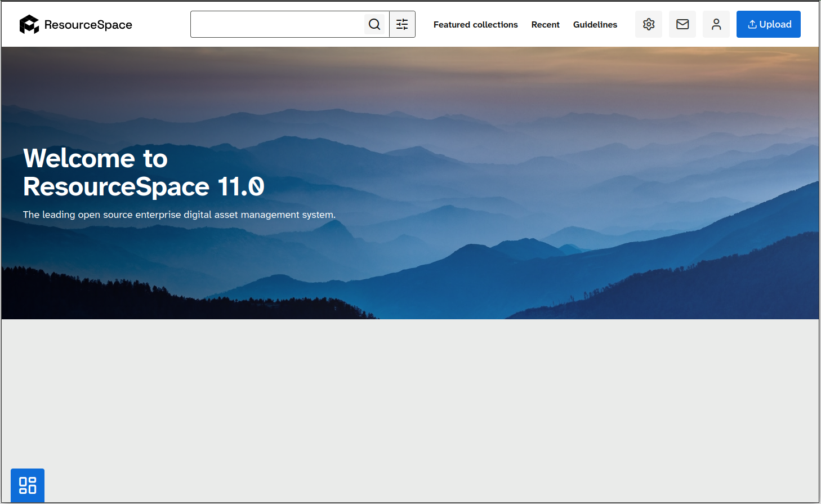The height and width of the screenshot is (504, 821).
Task: Open the Guidelines page
Action: pos(595,25)
